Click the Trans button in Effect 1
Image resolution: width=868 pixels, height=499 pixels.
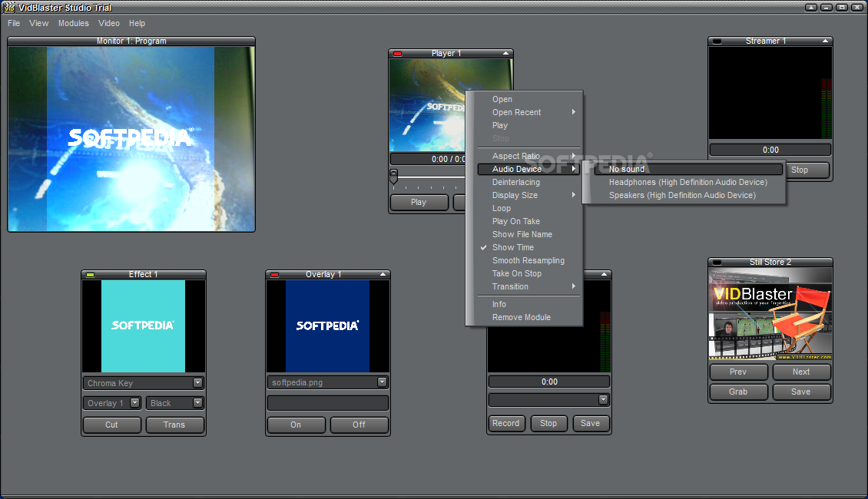(174, 425)
